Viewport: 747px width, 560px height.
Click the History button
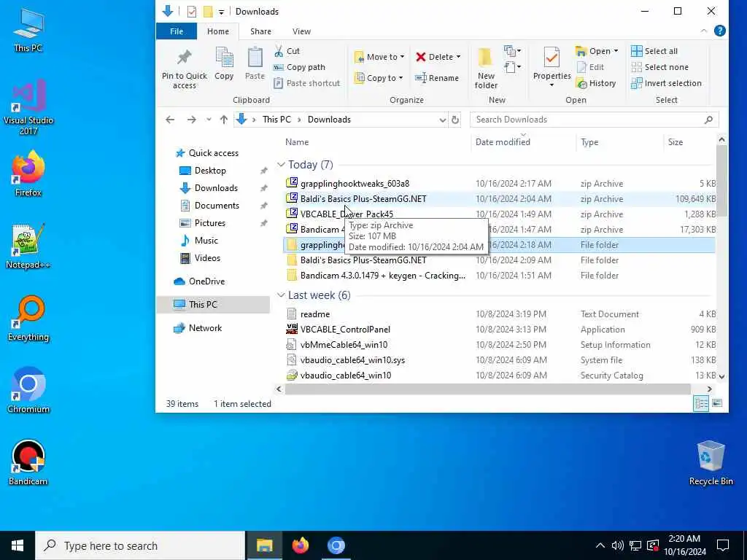point(596,83)
